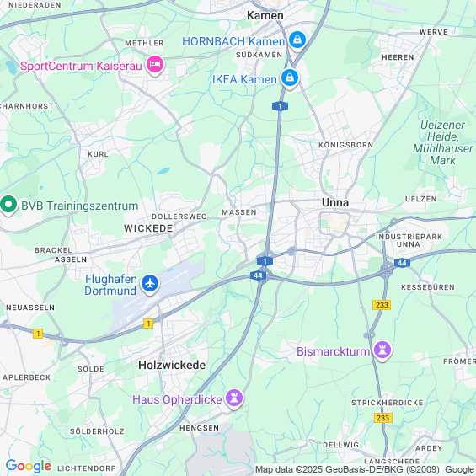Click the Map data copyright text
This screenshot has height=476, width=476.
click(x=365, y=469)
